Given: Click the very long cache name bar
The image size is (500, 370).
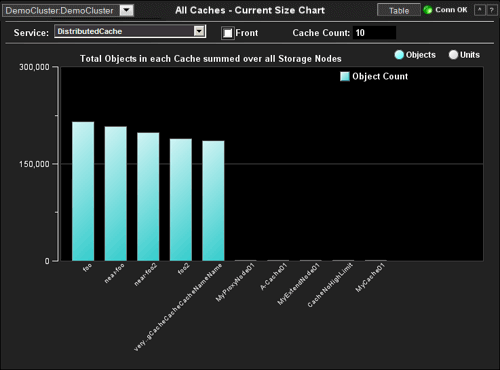Looking at the screenshot, I should 213,201.
